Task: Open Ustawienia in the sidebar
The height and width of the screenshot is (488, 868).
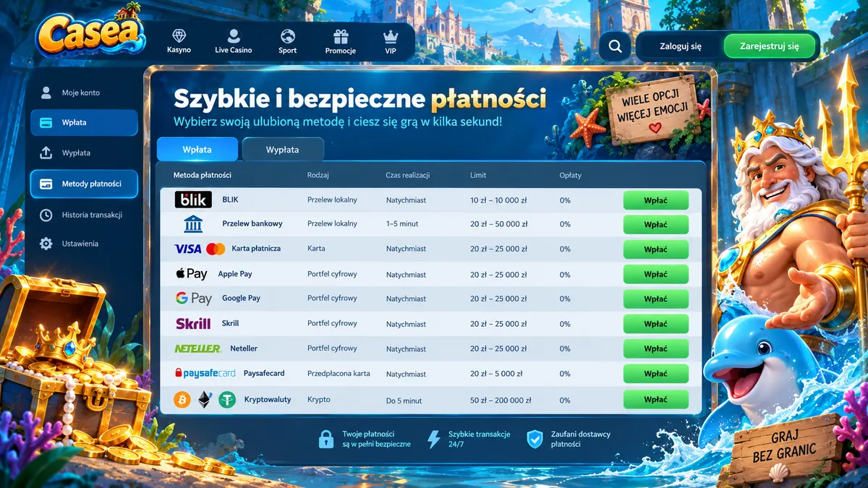Action: coord(84,244)
